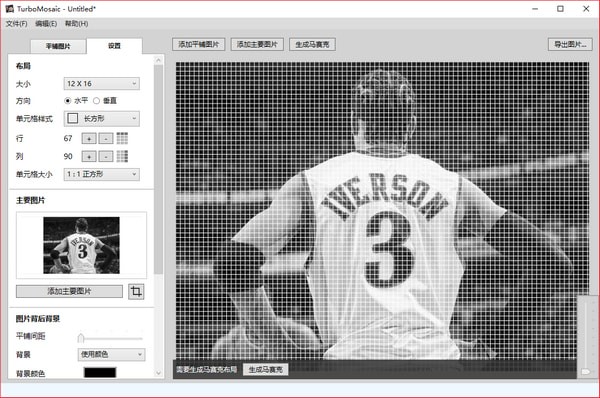Click the 导出图片... button
This screenshot has height=398, width=600.
coord(570,44)
